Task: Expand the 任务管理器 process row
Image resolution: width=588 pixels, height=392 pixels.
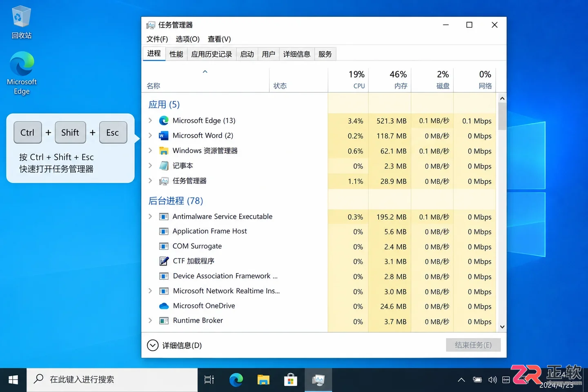Action: click(150, 181)
